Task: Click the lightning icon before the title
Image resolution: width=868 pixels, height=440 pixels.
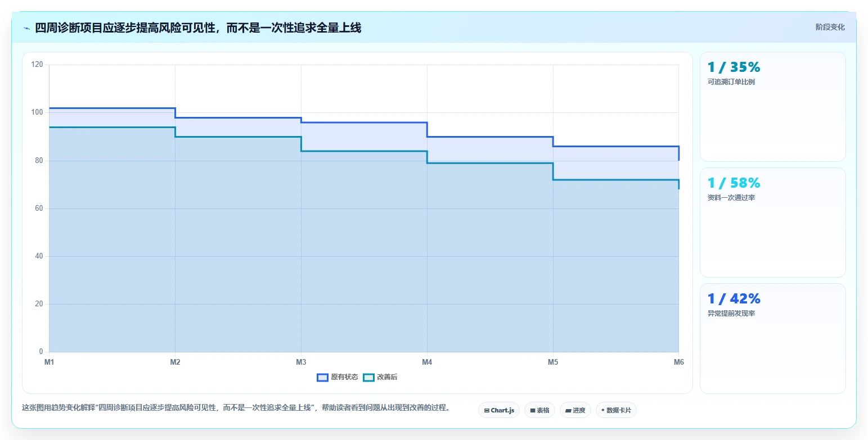Action: tap(26, 28)
